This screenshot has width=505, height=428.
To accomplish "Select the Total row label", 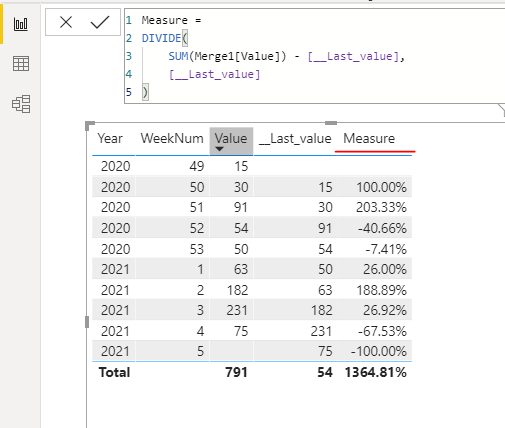I will point(114,372).
